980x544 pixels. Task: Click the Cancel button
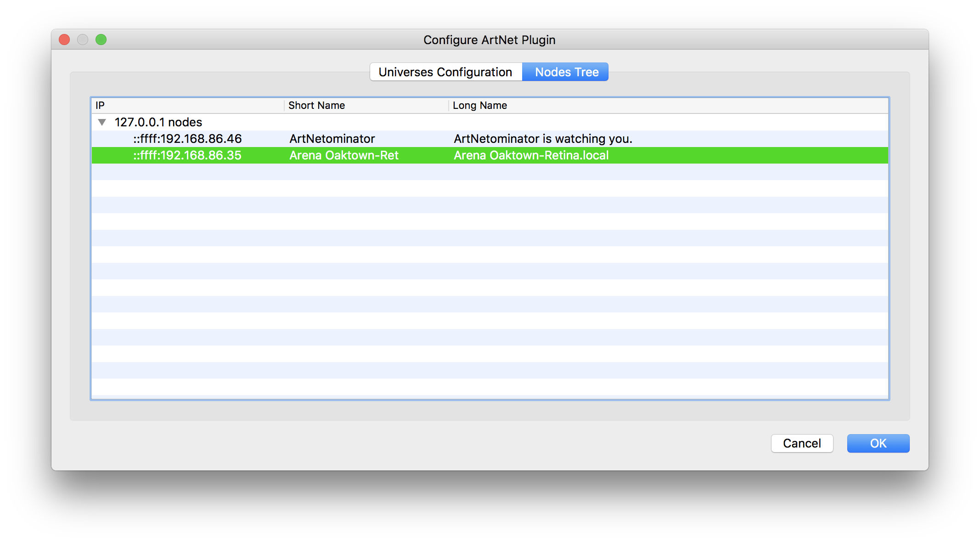point(801,443)
